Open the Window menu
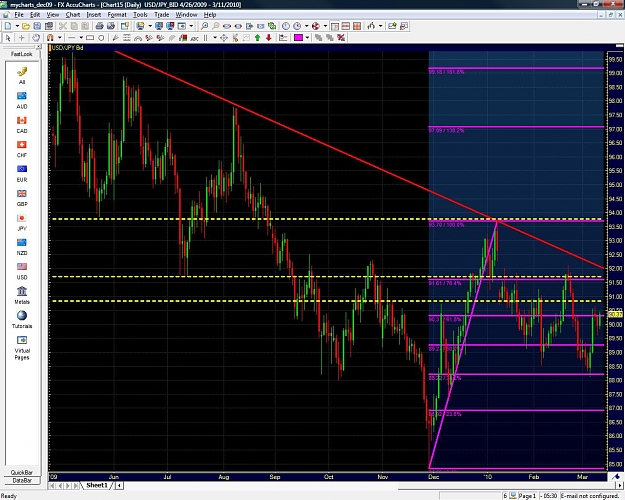Viewport: 625px width, 500px height. 187,15
